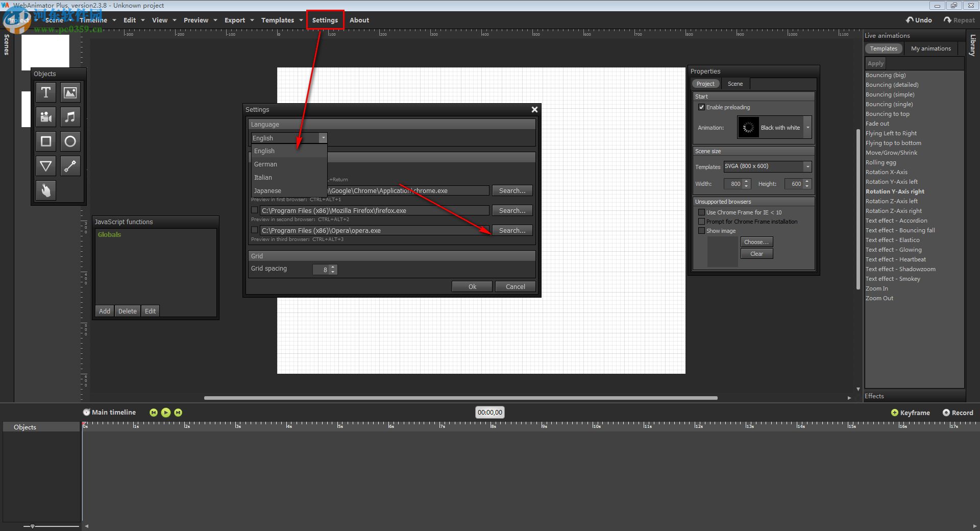Search for the Opera browser path

coord(512,230)
